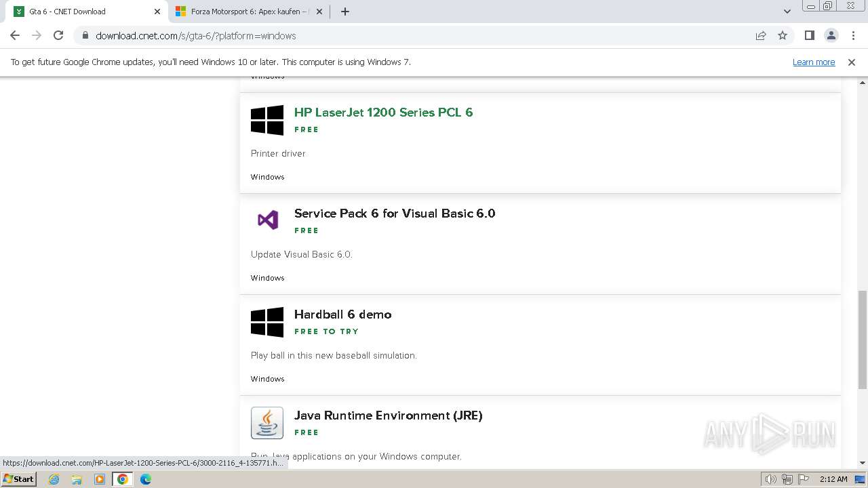Click the 2:12 AM system clock
The height and width of the screenshot is (488, 868).
pos(833,479)
